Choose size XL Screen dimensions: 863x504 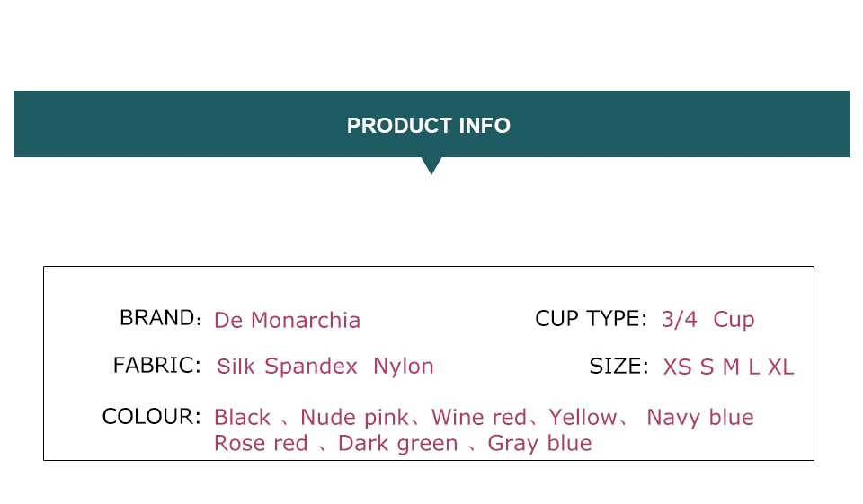tap(781, 367)
